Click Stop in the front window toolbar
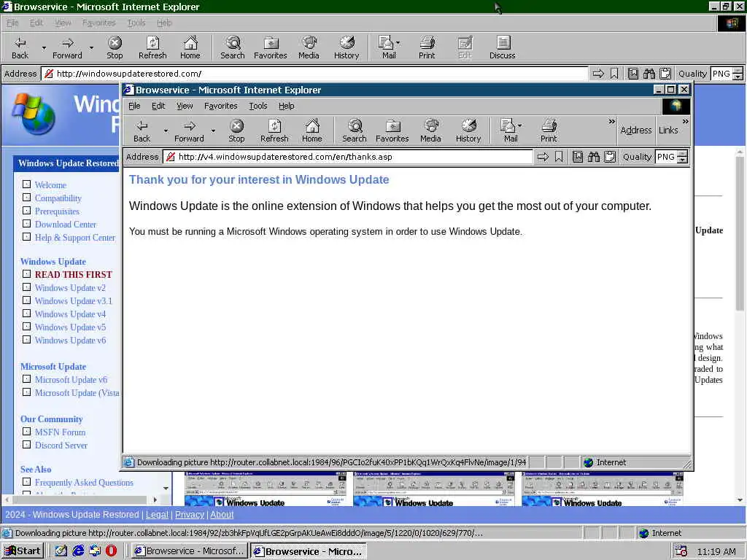This screenshot has height=560, width=747. pyautogui.click(x=236, y=131)
